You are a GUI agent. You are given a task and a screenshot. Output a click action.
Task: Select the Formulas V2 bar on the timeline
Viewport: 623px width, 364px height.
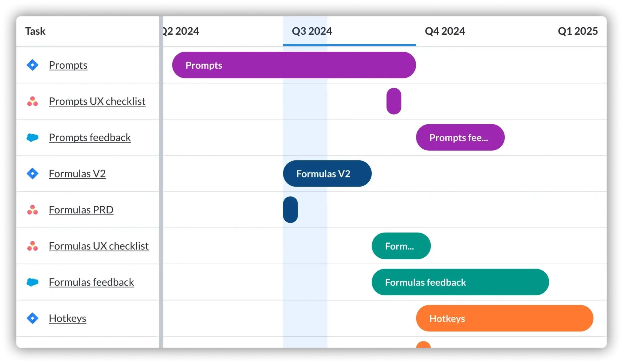pos(327,173)
